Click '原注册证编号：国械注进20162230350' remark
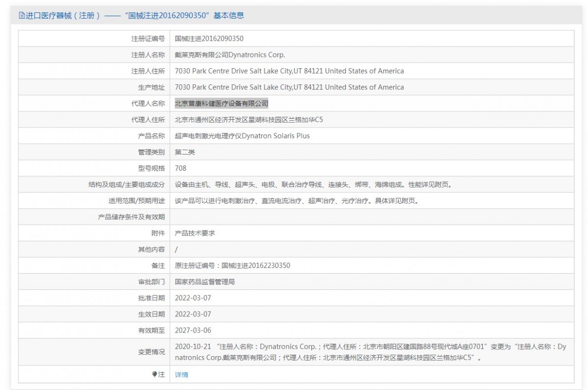Viewport: 588px width, 390px height. click(232, 265)
